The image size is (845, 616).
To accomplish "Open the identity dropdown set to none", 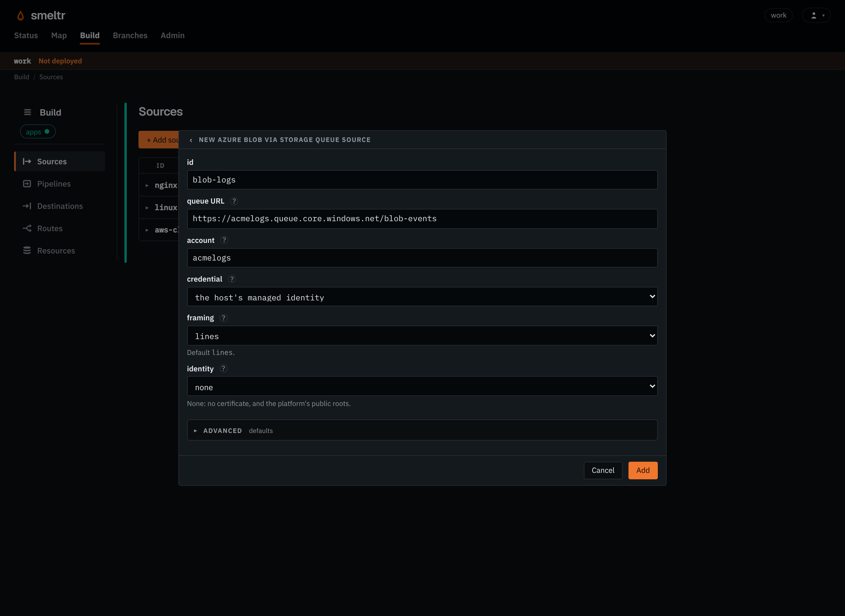I will [x=422, y=386].
